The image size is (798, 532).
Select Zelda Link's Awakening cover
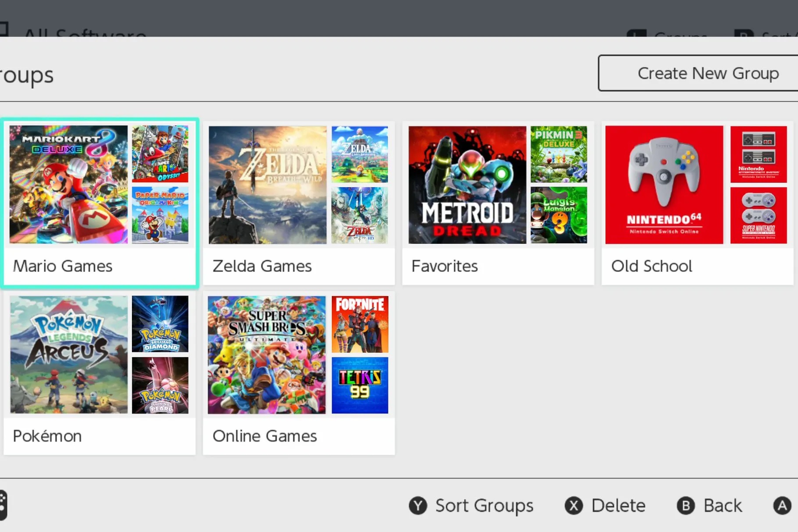360,154
